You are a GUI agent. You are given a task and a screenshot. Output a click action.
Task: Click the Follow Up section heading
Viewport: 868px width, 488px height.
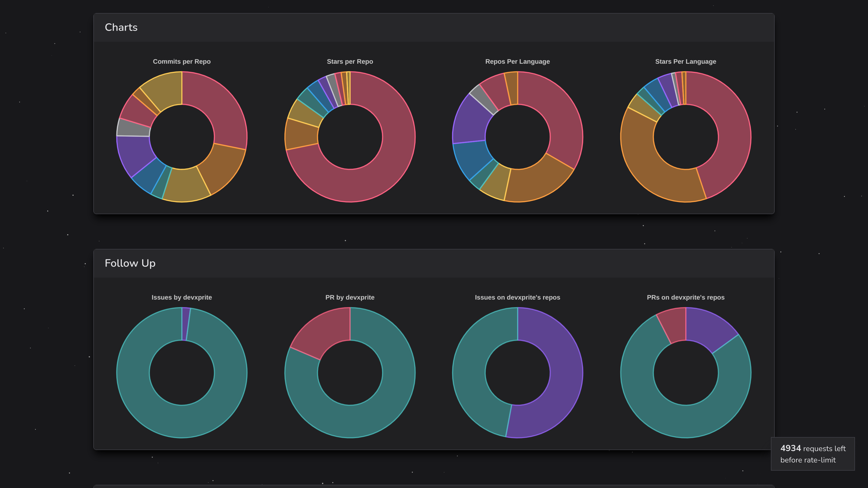point(130,263)
